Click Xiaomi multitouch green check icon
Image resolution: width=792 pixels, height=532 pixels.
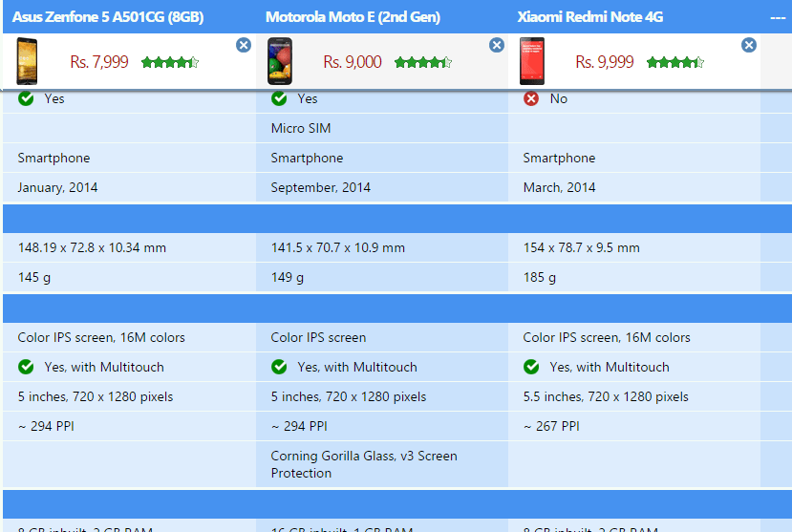[x=531, y=367]
